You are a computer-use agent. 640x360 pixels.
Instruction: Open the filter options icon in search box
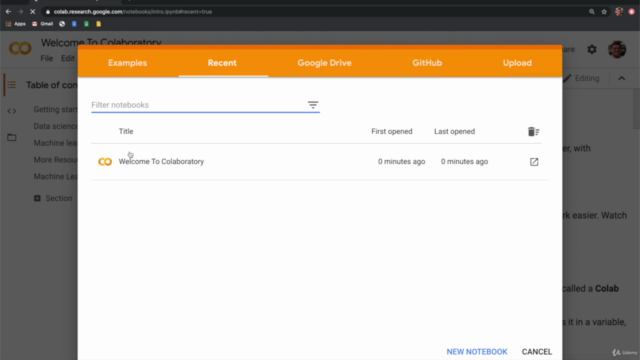(313, 105)
